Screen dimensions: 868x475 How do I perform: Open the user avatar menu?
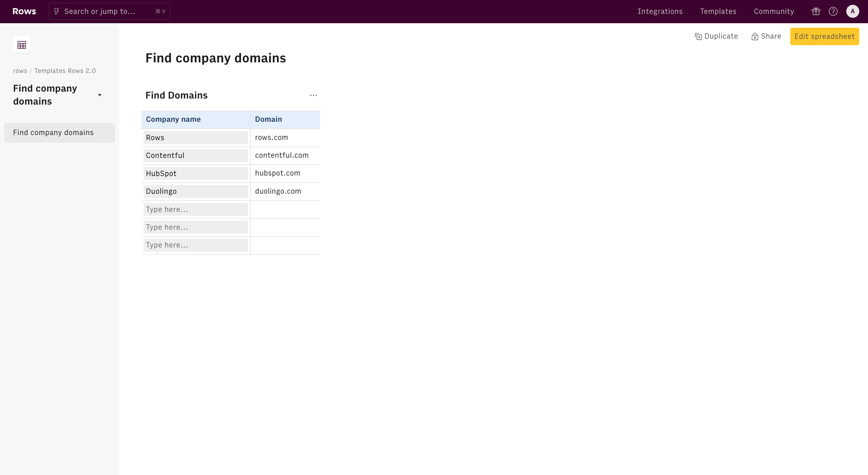click(x=852, y=11)
